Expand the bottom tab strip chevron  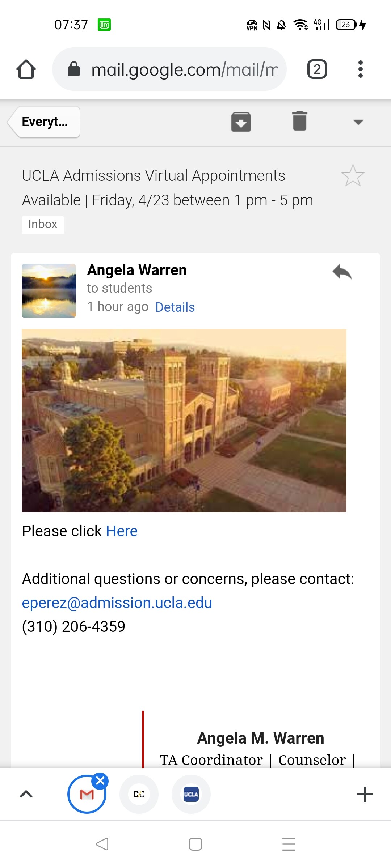point(26,794)
